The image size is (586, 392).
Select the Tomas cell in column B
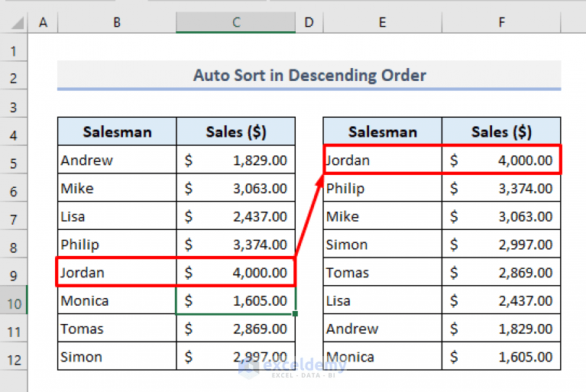tap(117, 329)
